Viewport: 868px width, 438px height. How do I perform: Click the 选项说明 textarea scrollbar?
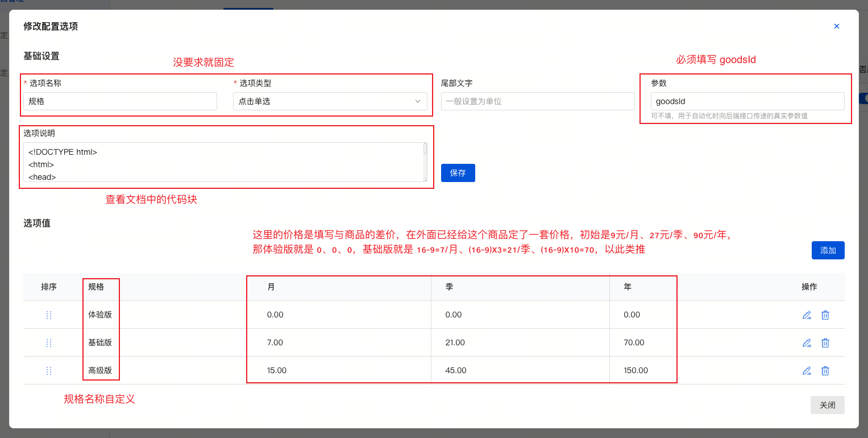425,150
